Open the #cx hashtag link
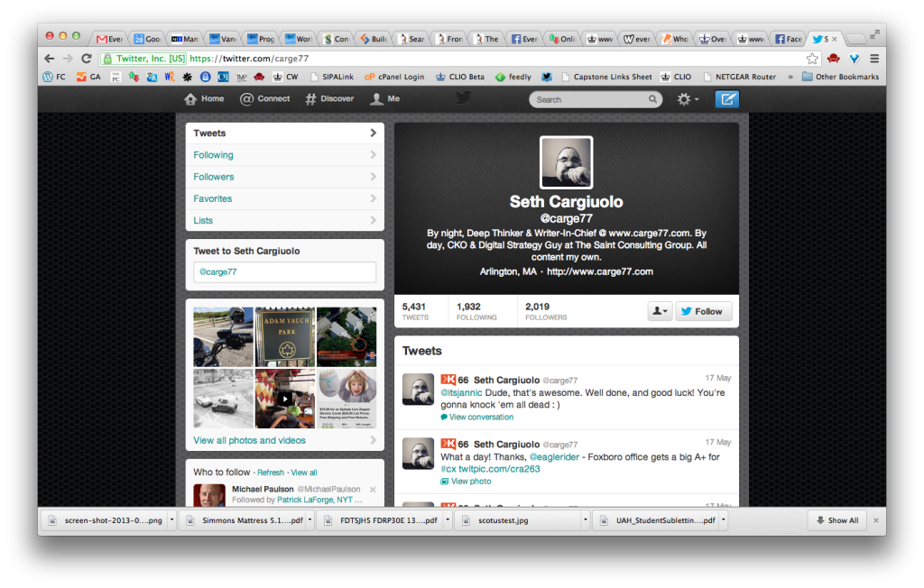Image resolution: width=924 pixels, height=588 pixels. (448, 469)
